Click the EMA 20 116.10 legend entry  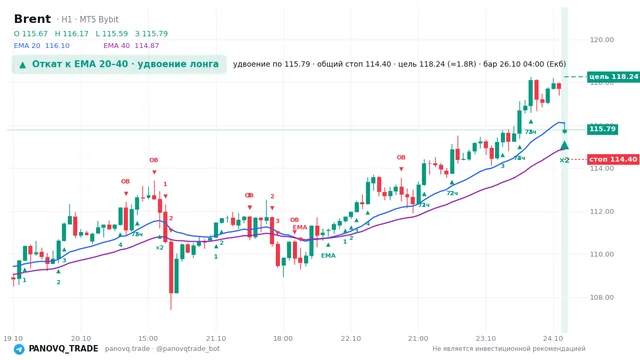click(42, 46)
